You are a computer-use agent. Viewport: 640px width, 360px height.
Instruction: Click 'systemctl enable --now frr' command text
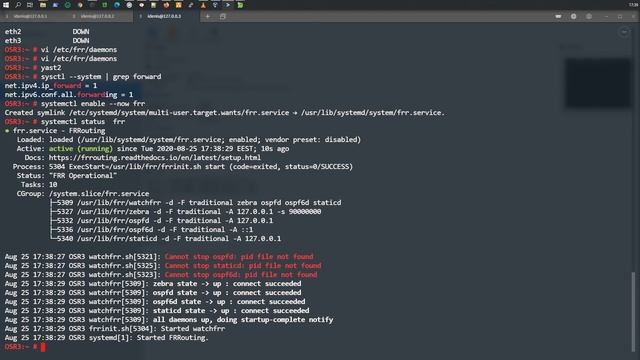93,104
